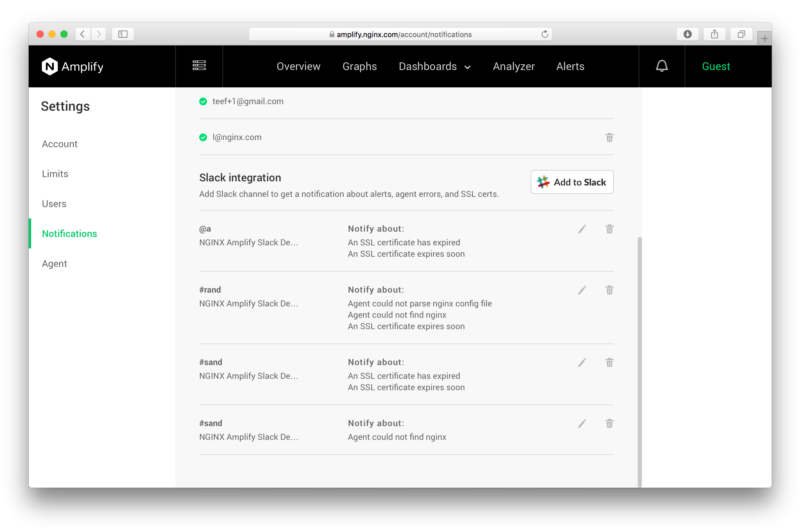Viewport: 810px width, 532px height.
Task: Edit the @a Slack notification
Action: coord(582,229)
